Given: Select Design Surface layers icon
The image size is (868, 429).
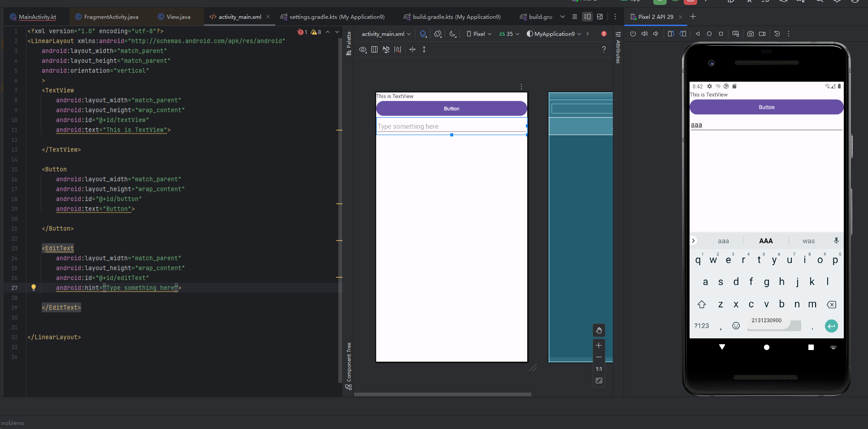Looking at the screenshot, I should point(423,34).
